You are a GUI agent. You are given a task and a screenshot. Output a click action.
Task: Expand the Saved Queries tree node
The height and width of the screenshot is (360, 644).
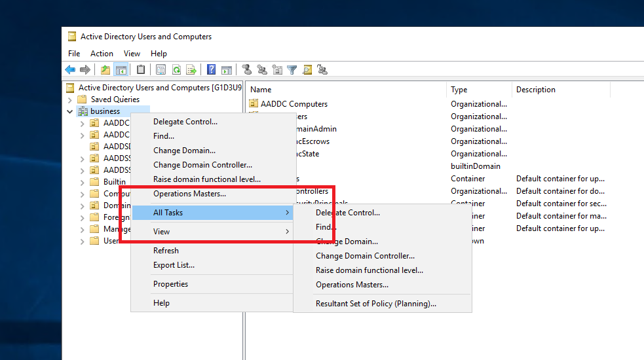click(x=70, y=99)
